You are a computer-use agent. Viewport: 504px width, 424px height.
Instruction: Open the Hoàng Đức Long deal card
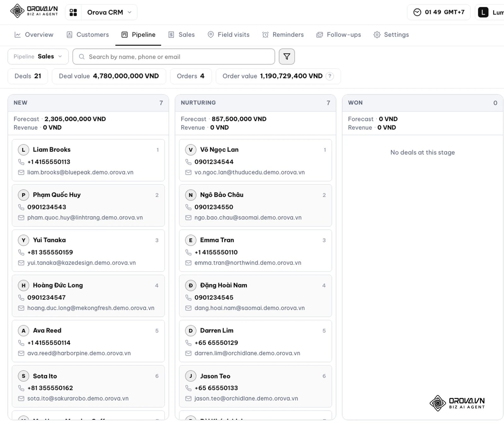[88, 296]
